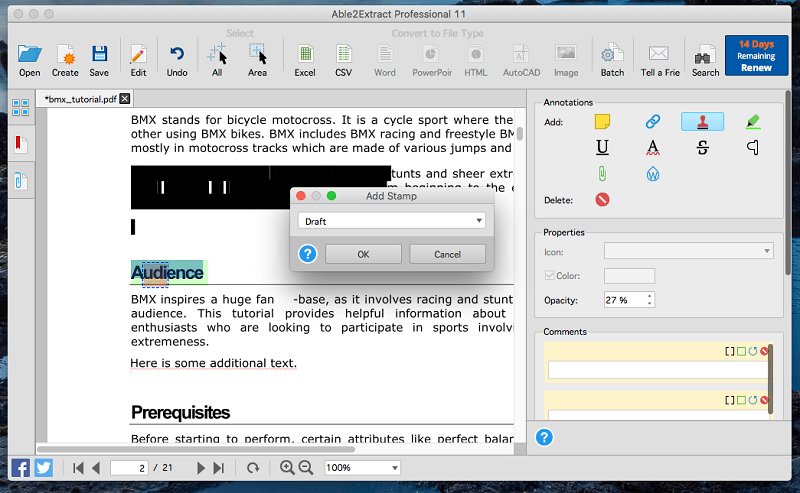Zoom out of the document

[x=306, y=467]
